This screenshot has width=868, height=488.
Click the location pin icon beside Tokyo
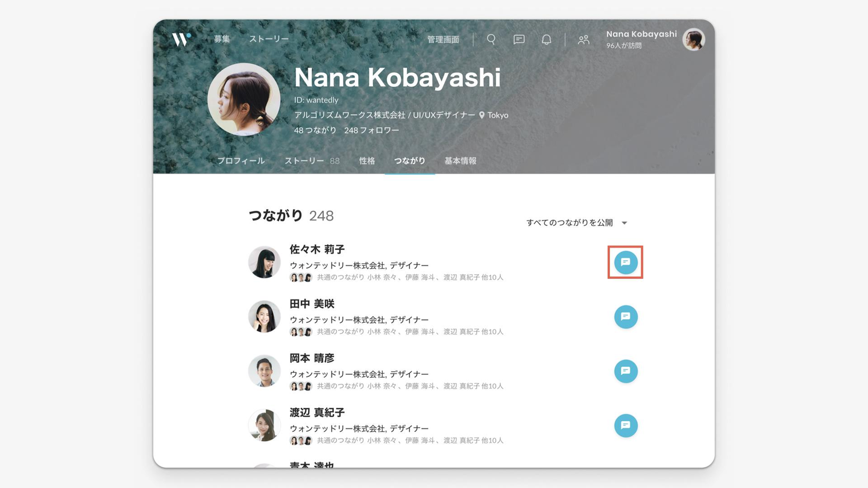pyautogui.click(x=482, y=115)
